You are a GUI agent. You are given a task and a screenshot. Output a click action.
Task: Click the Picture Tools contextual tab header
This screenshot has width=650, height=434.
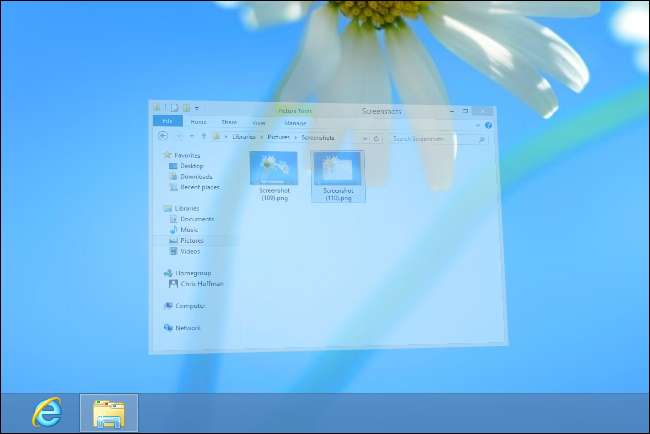[x=295, y=111]
